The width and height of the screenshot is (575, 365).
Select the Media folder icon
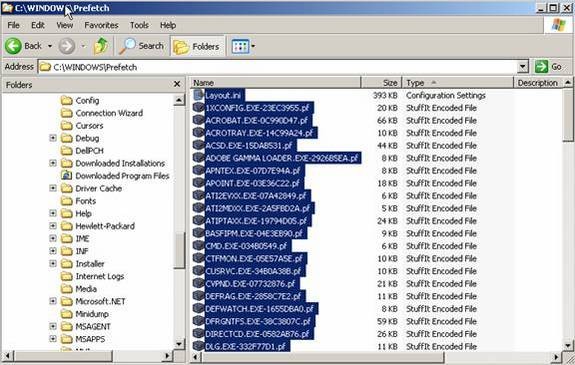[x=66, y=289]
